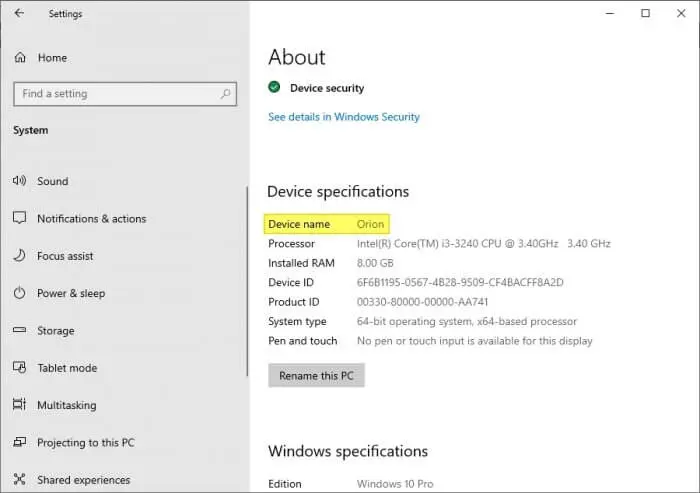Select the Sound speaker icon
700x493 pixels.
pyautogui.click(x=19, y=180)
